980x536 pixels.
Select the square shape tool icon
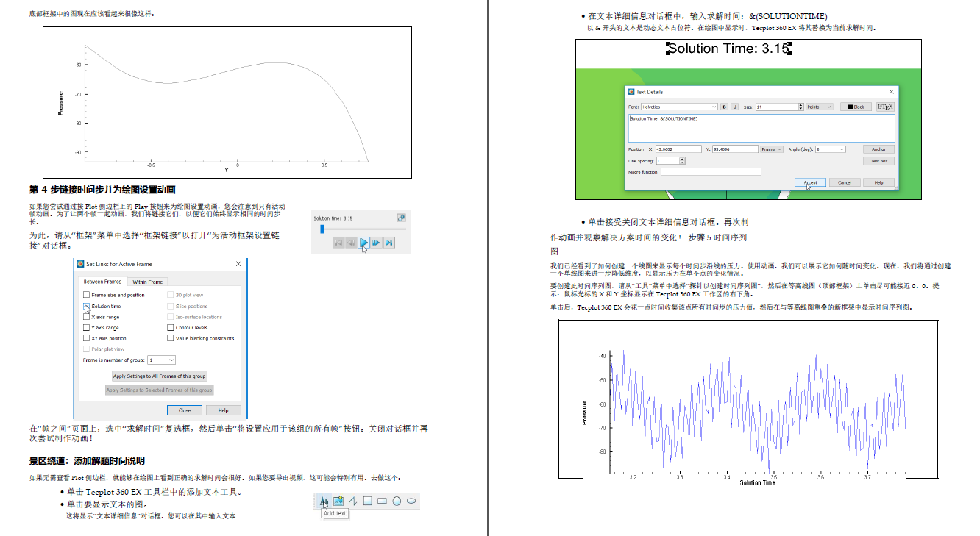tap(368, 501)
